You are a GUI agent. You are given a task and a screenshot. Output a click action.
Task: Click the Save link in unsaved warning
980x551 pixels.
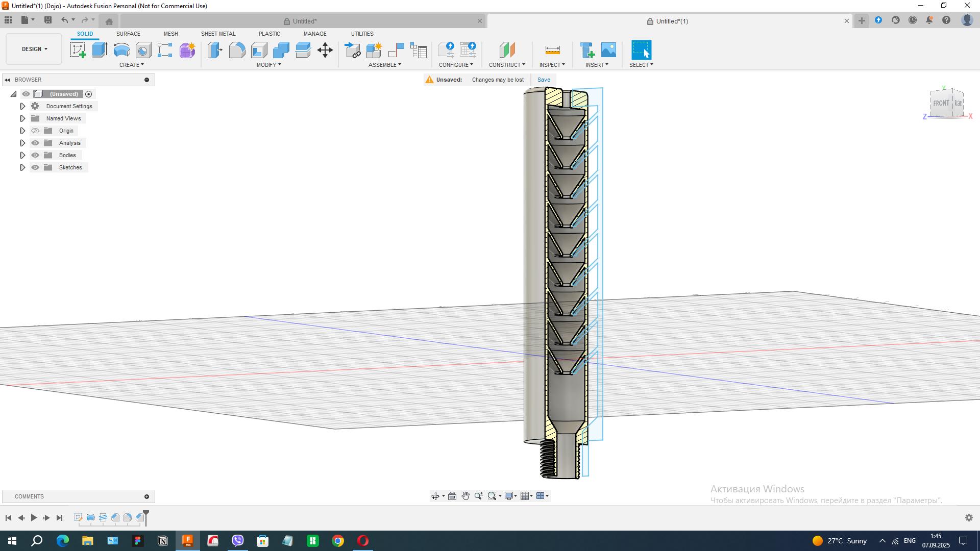(x=544, y=80)
